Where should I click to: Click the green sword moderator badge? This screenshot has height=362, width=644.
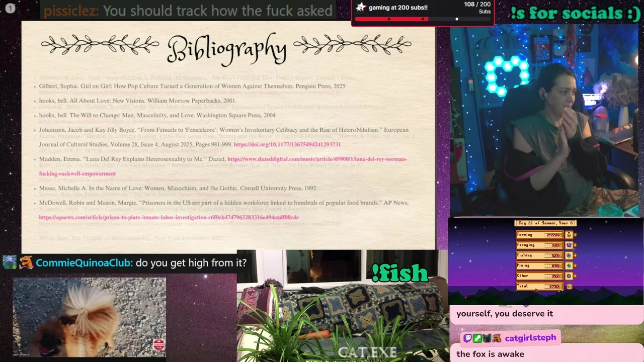coord(477,338)
